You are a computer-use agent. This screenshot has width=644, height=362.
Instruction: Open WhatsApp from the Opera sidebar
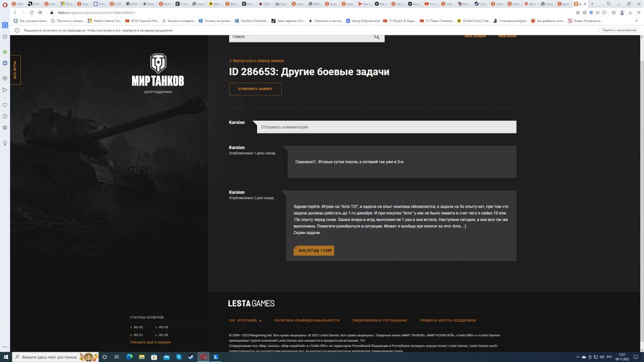click(x=5, y=52)
